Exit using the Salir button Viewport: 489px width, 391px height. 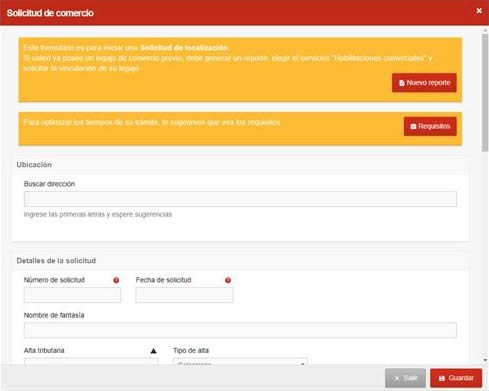[x=405, y=378]
